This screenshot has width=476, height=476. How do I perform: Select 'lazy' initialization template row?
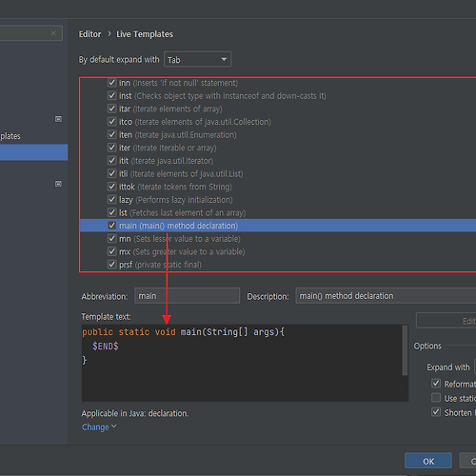176,200
